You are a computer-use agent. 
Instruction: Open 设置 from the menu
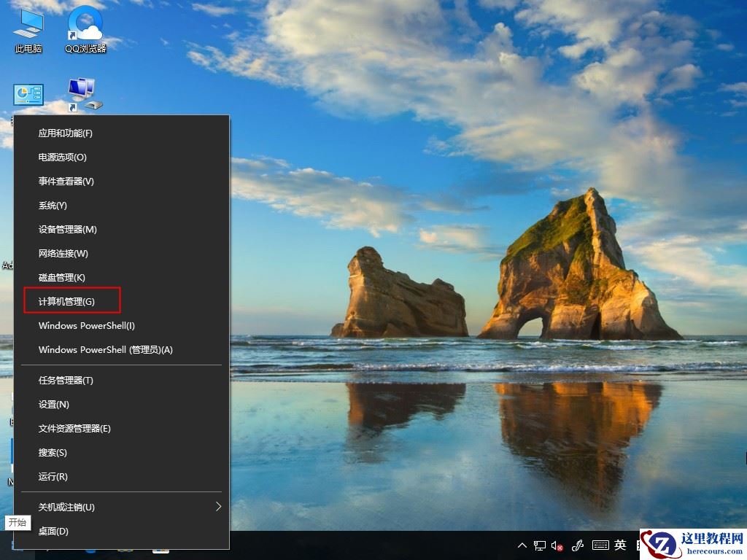coord(51,404)
